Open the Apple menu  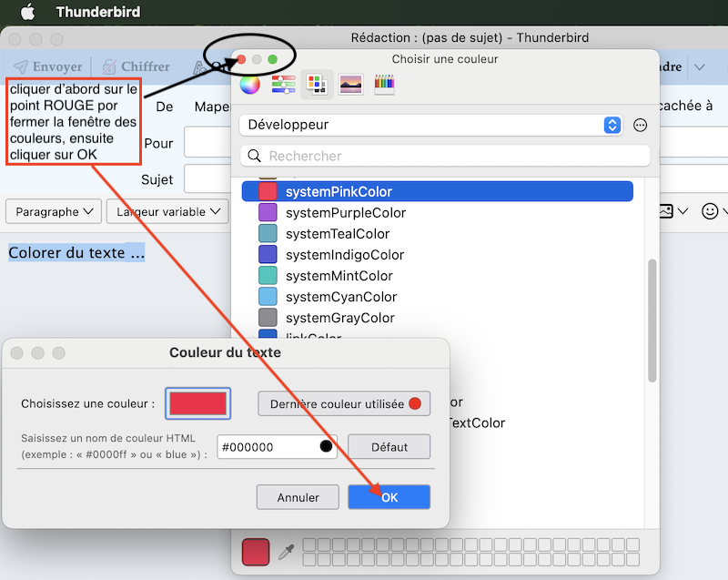point(27,12)
